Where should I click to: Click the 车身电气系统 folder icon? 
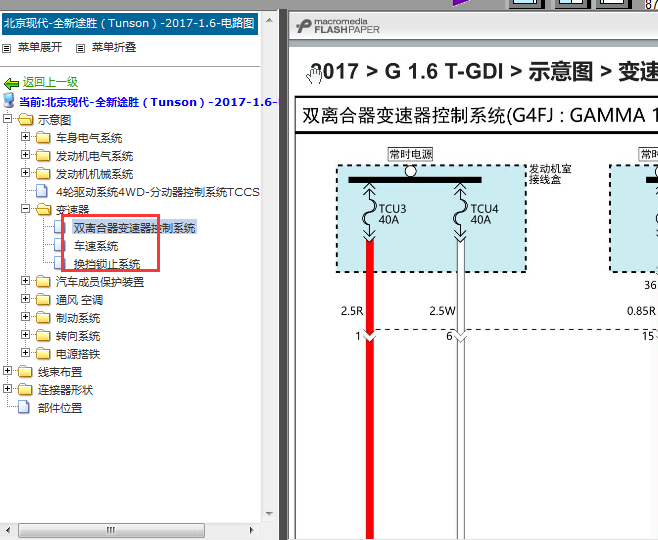point(43,138)
